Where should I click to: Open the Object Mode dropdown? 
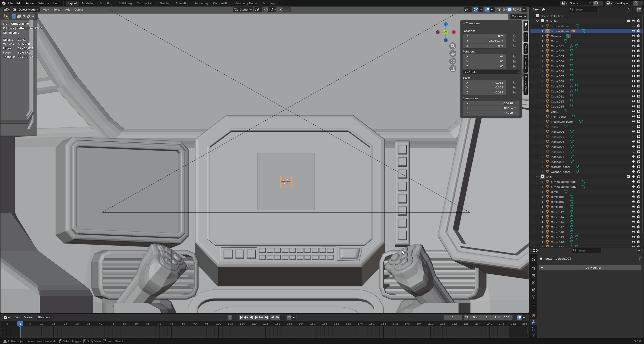(26, 10)
